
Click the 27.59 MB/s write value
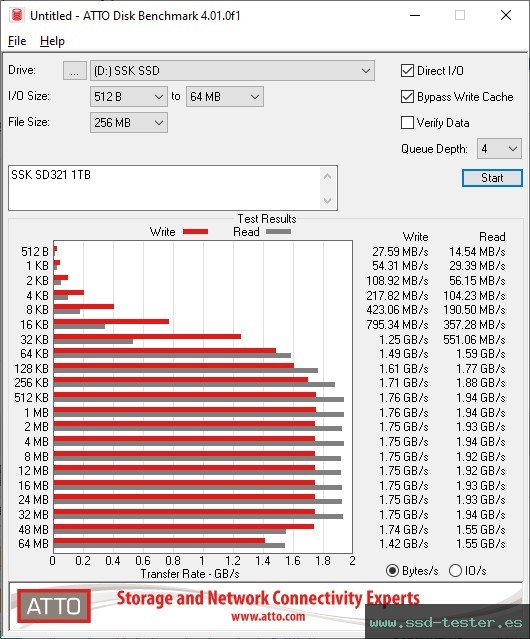[x=400, y=252]
